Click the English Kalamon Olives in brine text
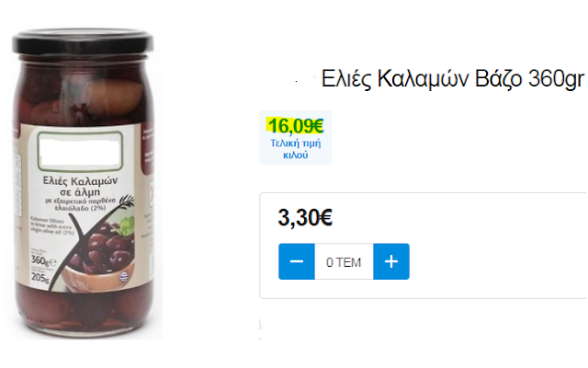Image resolution: width=588 pixels, height=368 pixels. [x=52, y=226]
